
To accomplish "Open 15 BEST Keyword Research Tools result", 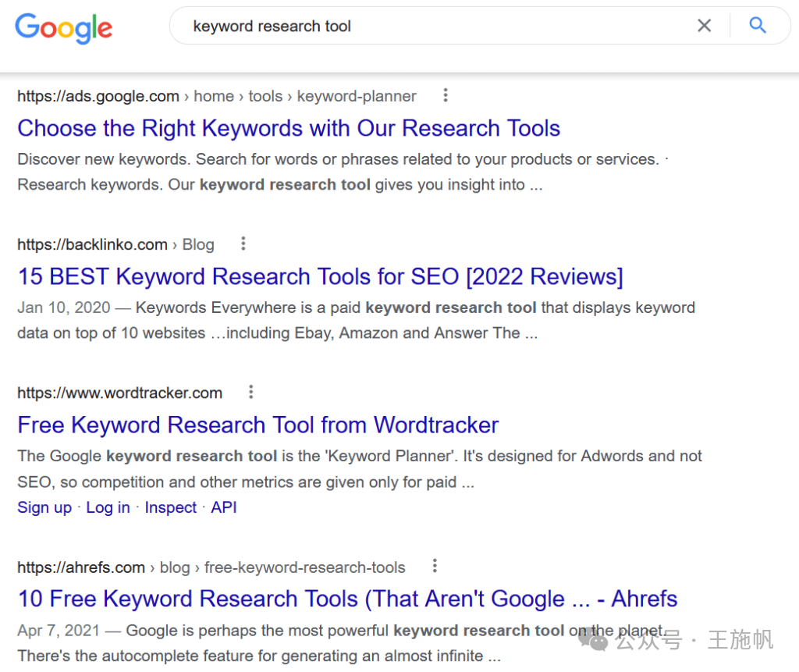I will 321,277.
